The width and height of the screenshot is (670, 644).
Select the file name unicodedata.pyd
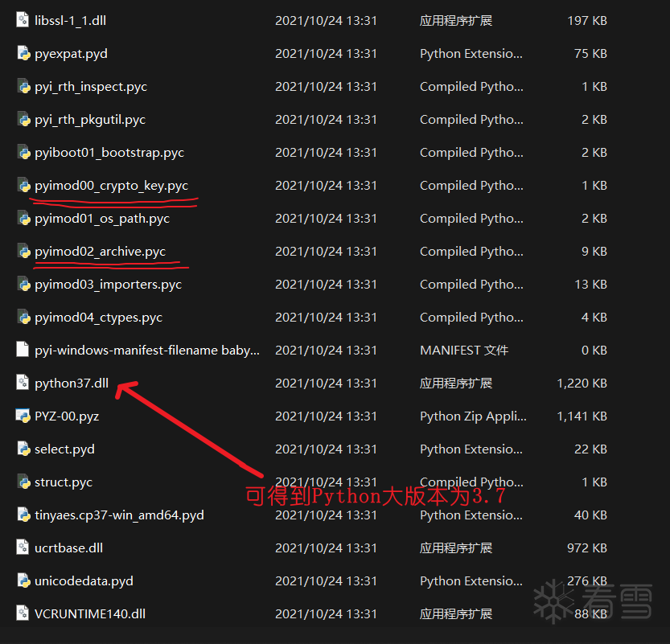point(84,580)
